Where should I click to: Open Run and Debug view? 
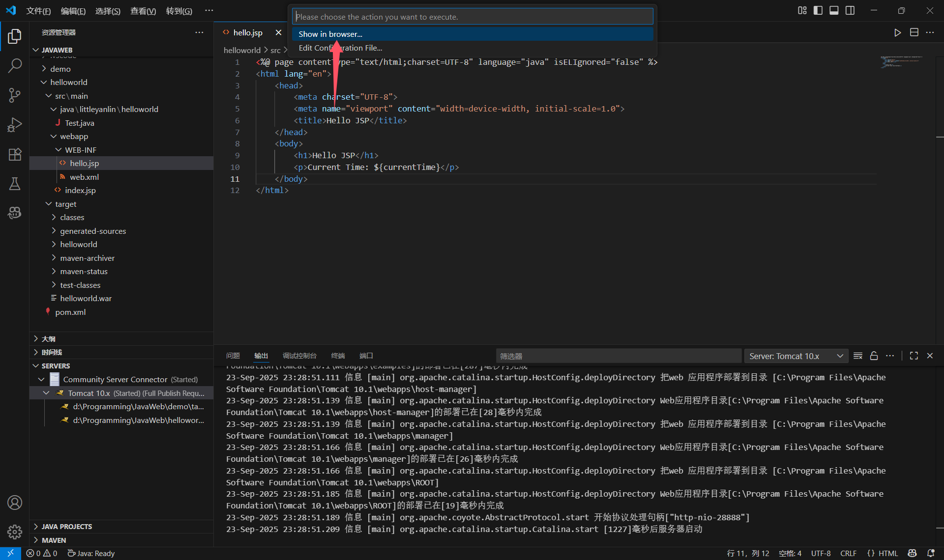(x=15, y=125)
